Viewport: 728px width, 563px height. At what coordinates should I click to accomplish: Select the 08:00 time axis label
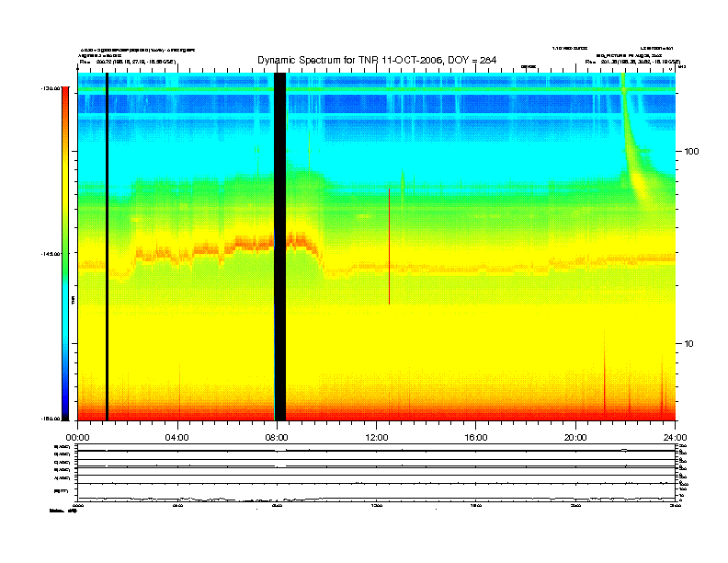click(277, 438)
